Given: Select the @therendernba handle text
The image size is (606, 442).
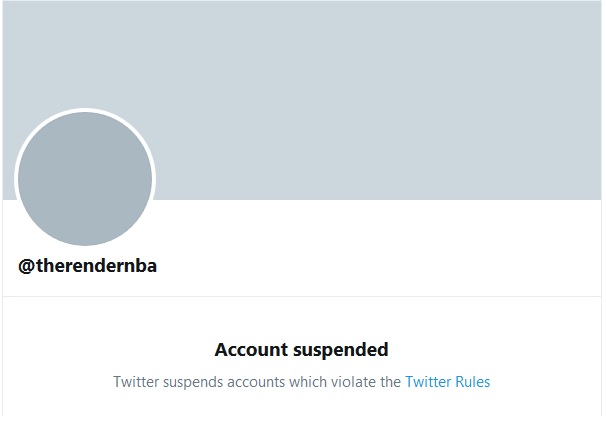Looking at the screenshot, I should [x=88, y=266].
